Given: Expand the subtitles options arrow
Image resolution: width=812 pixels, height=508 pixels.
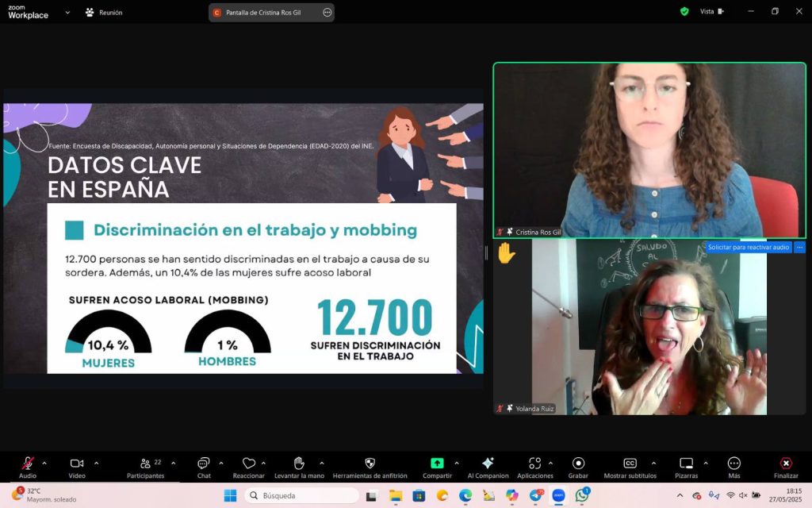Looking at the screenshot, I should click(x=653, y=464).
